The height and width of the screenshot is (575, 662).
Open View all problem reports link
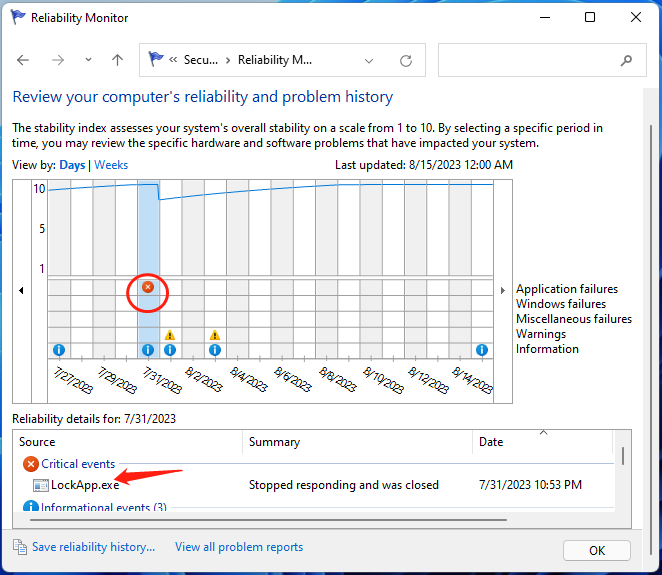coord(239,547)
